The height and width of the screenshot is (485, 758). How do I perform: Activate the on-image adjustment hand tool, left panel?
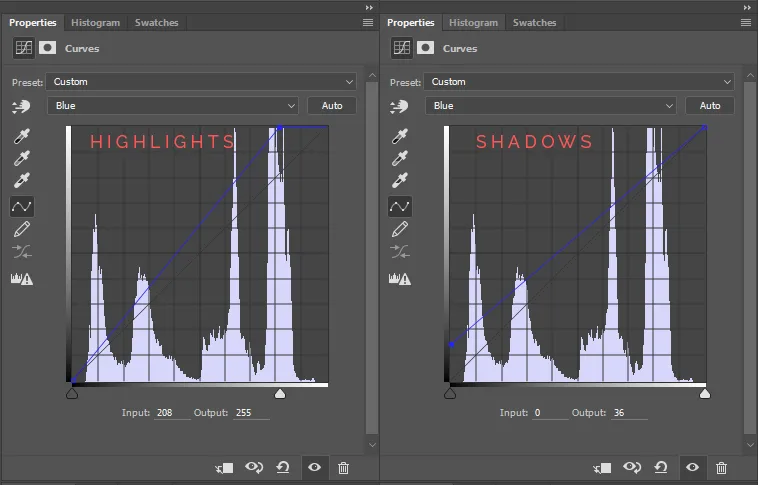[21, 106]
